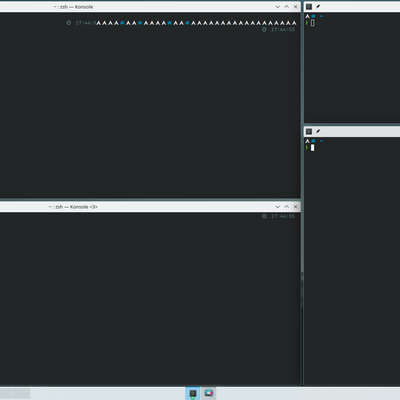Click the green prompt arrow in upper-right terminal
The height and width of the screenshot is (400, 400).
click(x=307, y=23)
